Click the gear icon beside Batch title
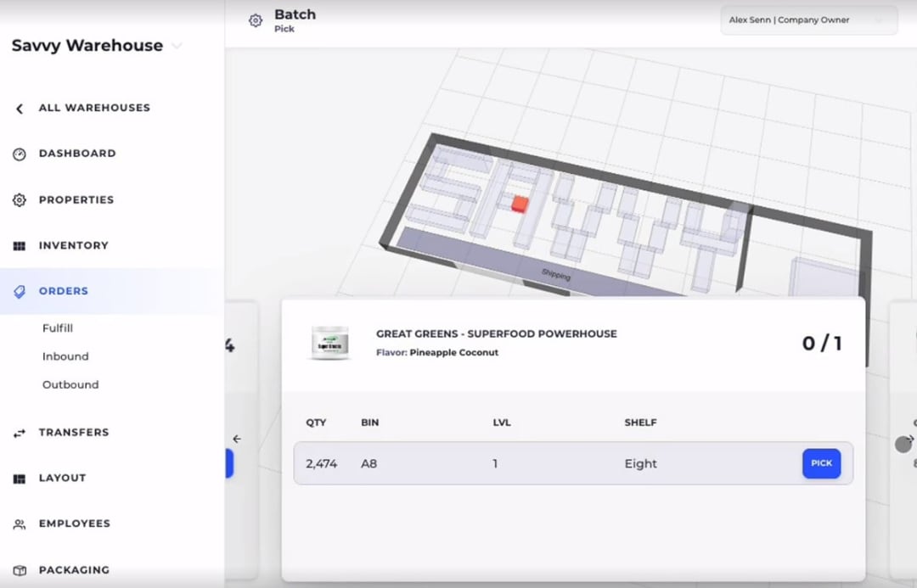 tap(256, 20)
